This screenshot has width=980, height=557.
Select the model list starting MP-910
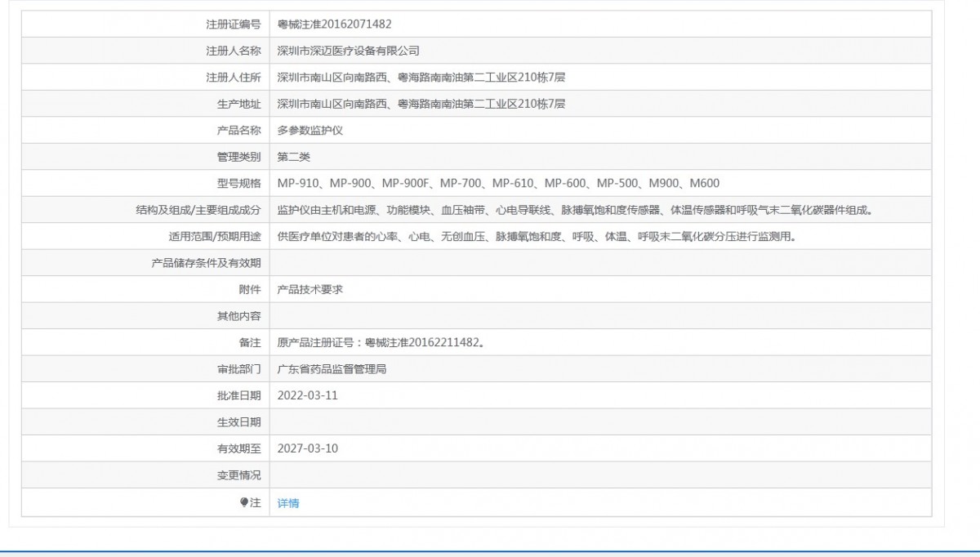(x=498, y=183)
